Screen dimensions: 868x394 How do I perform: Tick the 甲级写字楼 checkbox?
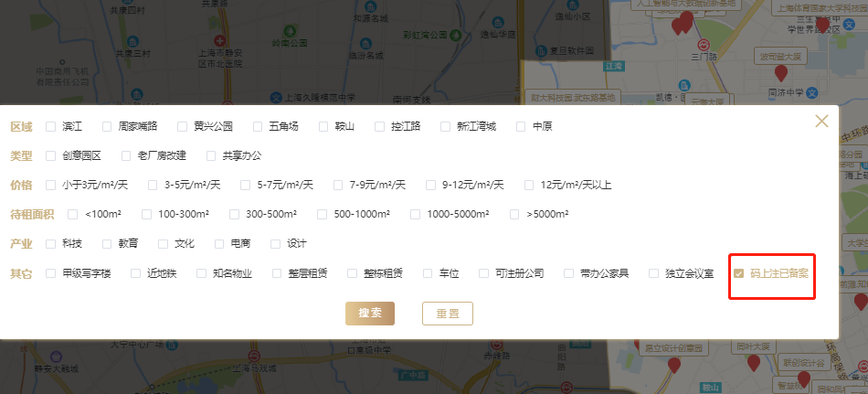coord(50,273)
